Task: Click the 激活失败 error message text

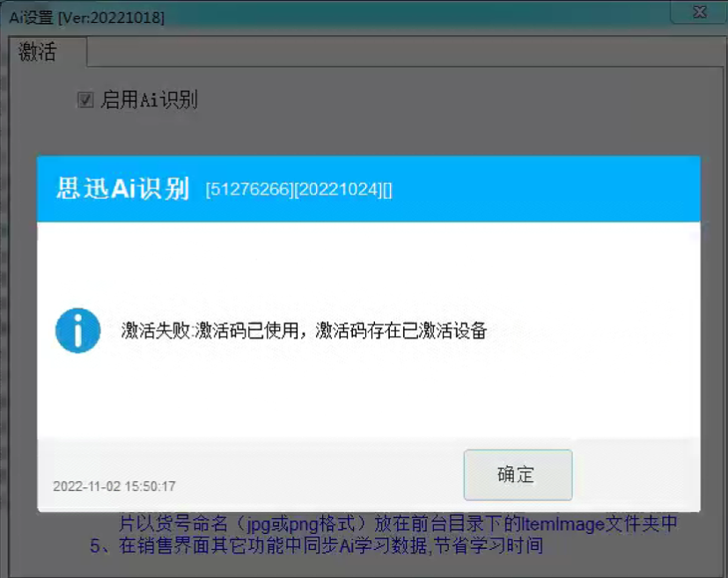Action: click(x=304, y=331)
